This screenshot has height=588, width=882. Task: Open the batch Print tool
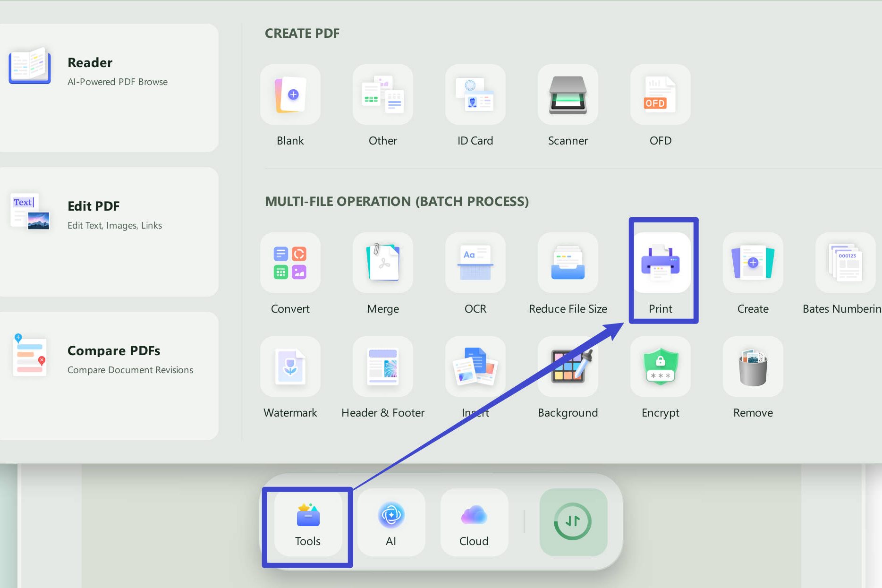[661, 263]
